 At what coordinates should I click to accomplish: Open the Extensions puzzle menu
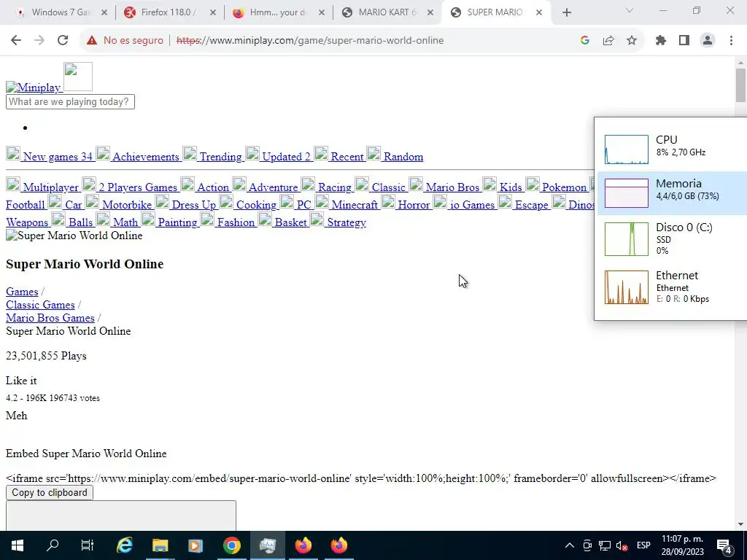tap(661, 41)
